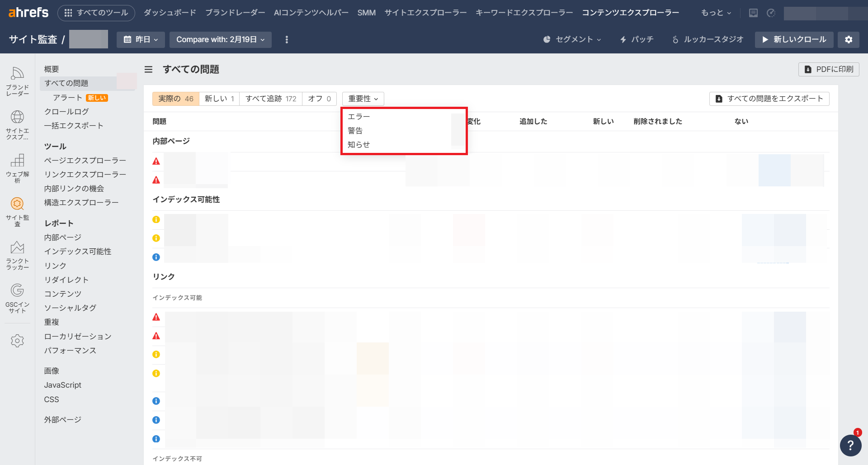
Task: Open the help question mark bubble
Action: tap(850, 446)
